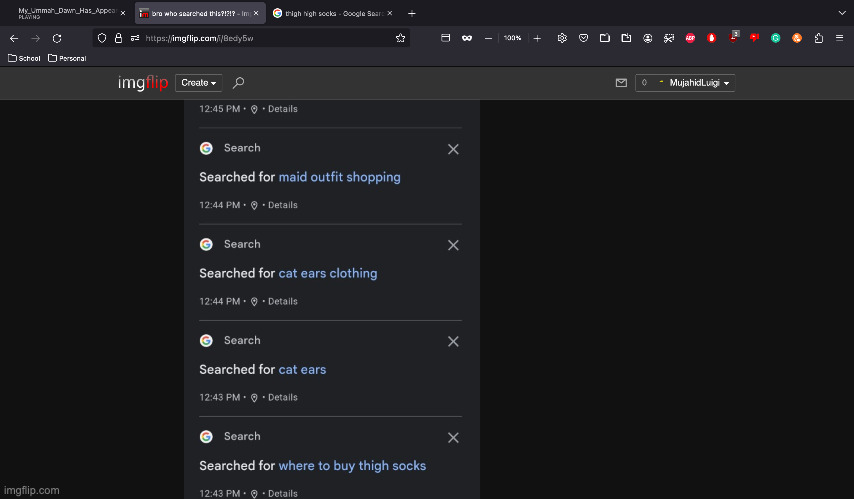
Task: Open the settings gear toolbar icon
Action: [562, 38]
